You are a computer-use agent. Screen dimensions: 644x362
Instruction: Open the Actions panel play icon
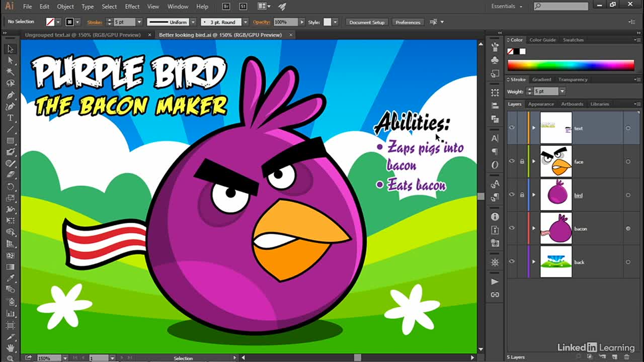click(x=495, y=282)
